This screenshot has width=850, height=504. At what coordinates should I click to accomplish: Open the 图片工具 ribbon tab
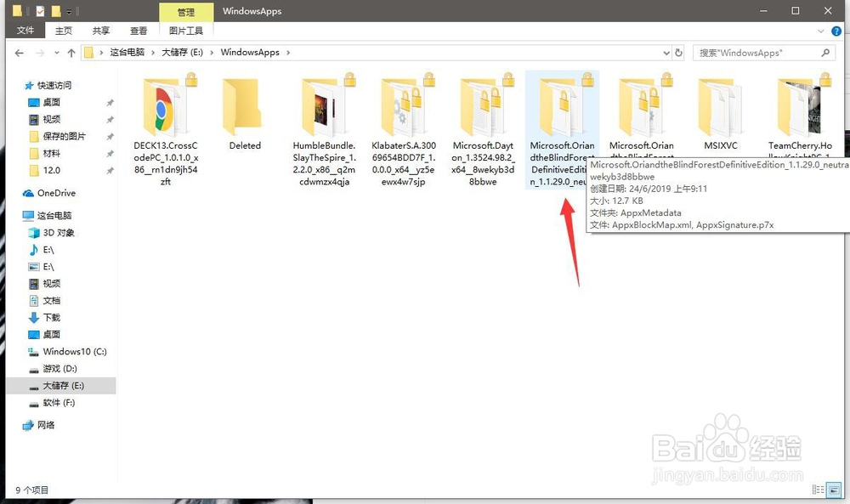point(186,31)
